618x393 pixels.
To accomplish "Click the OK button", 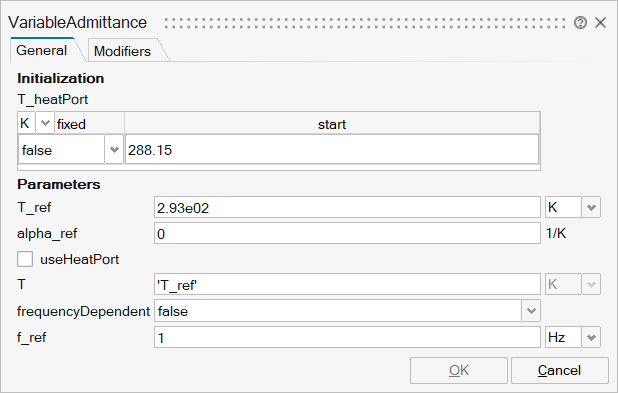I will click(459, 371).
